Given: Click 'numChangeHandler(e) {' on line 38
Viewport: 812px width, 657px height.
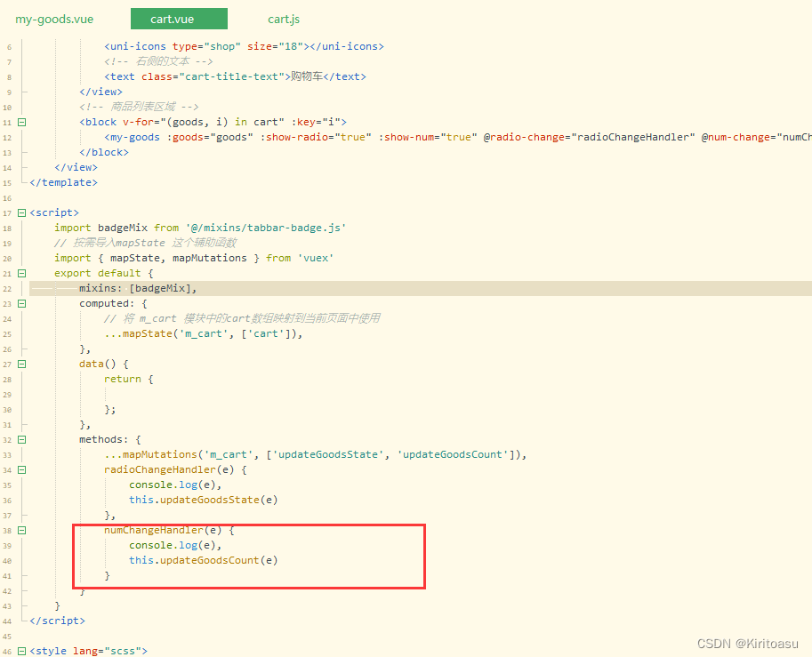Looking at the screenshot, I should (169, 530).
